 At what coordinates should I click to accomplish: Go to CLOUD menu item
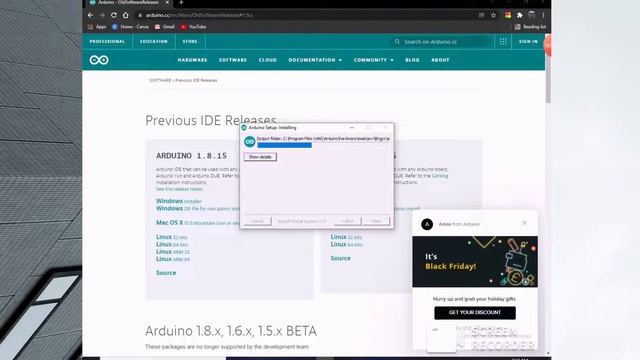(x=268, y=60)
